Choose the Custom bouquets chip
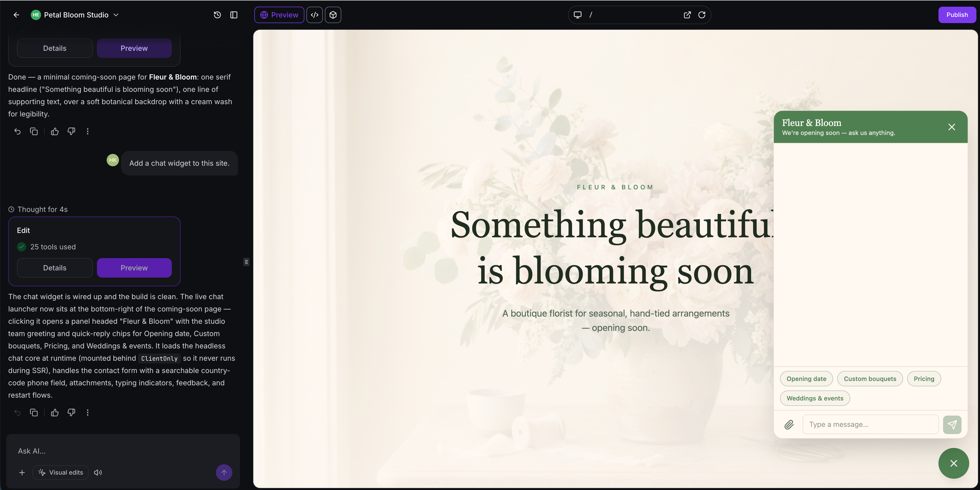The height and width of the screenshot is (490, 980). pos(870,379)
